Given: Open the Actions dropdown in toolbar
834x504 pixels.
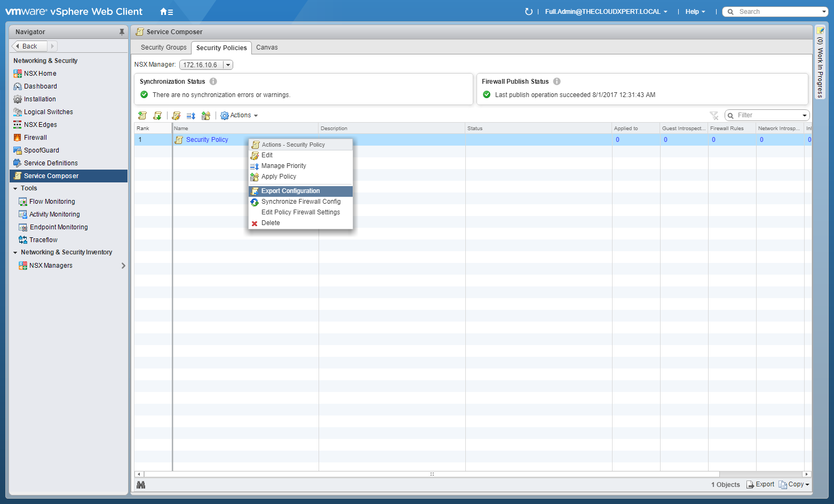Looking at the screenshot, I should tap(240, 116).
